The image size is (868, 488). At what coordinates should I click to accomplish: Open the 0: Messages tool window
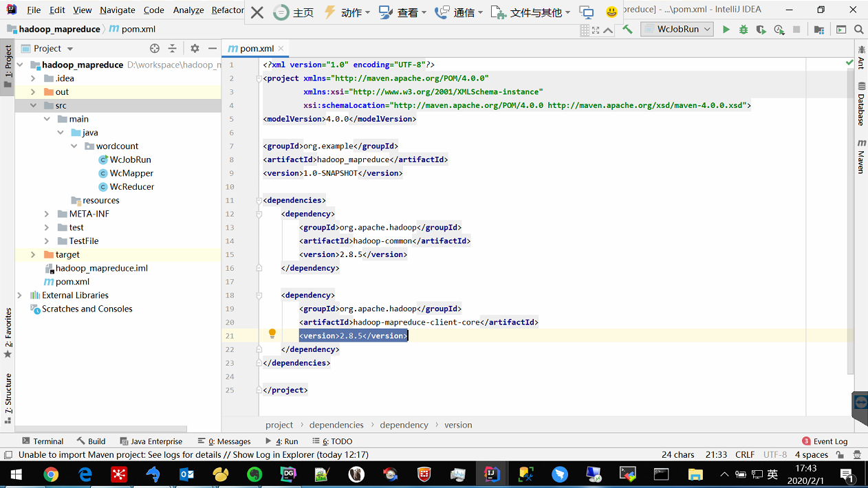[224, 441]
